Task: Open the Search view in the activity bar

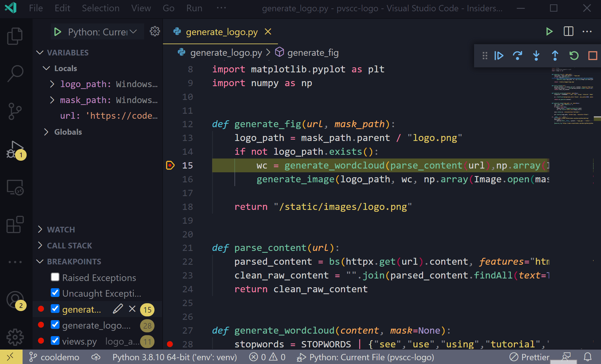Action: 15,73
